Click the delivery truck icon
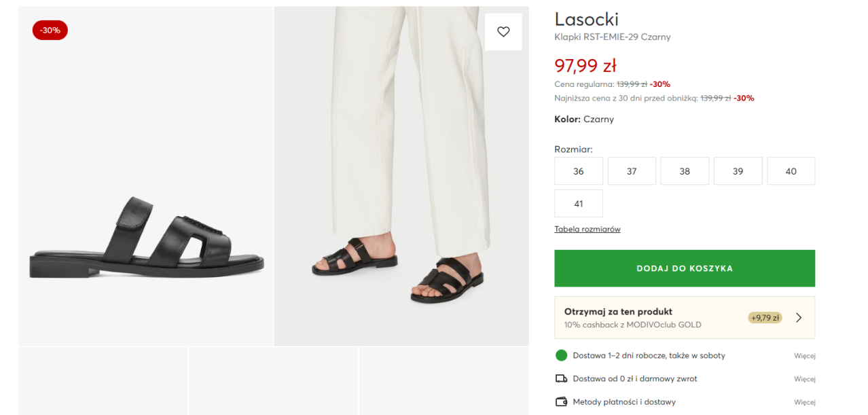The width and height of the screenshot is (868, 415). click(561, 378)
